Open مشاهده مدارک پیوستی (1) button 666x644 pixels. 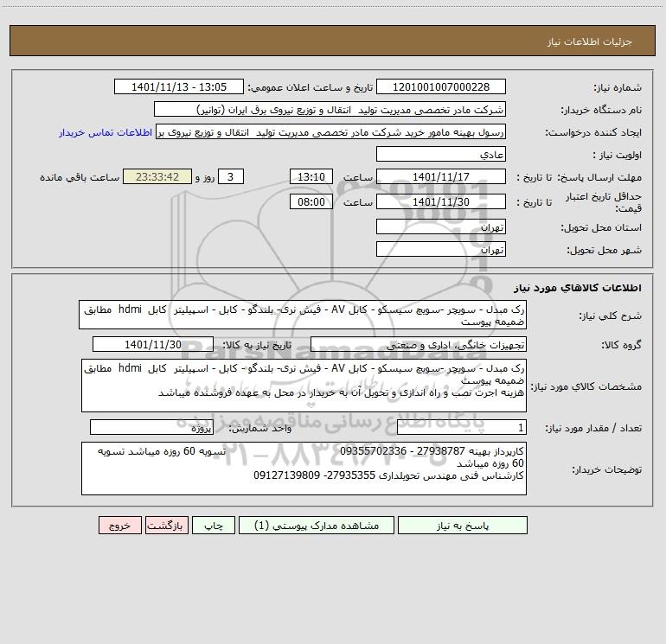(317, 525)
